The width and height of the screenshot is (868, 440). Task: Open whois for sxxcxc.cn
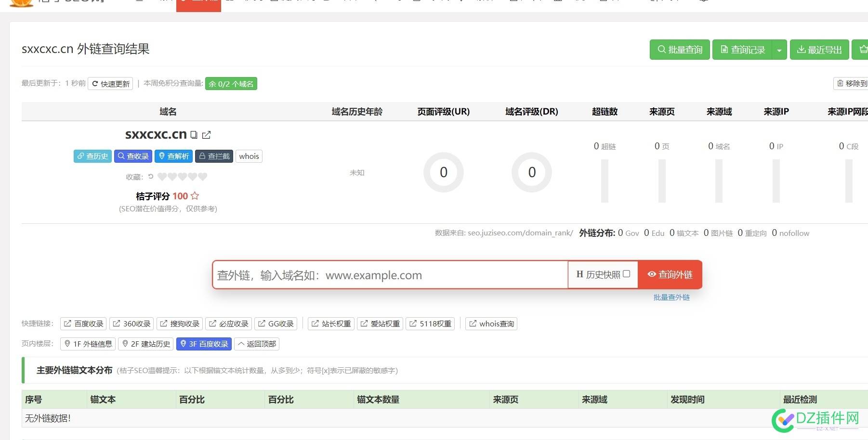point(249,156)
